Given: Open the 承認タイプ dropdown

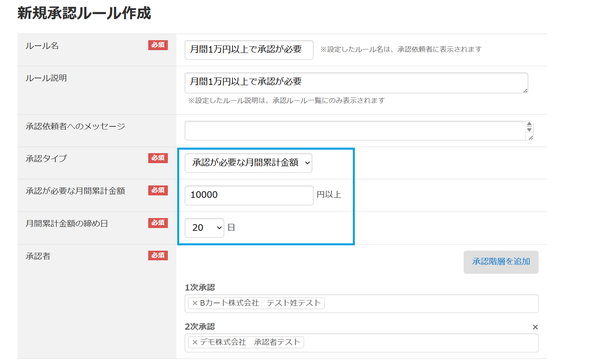Looking at the screenshot, I should [248, 163].
